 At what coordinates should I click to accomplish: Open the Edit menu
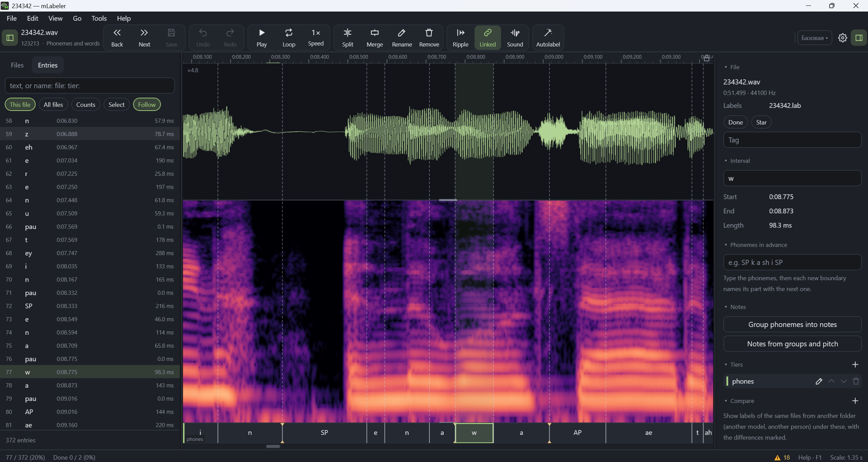pos(33,18)
